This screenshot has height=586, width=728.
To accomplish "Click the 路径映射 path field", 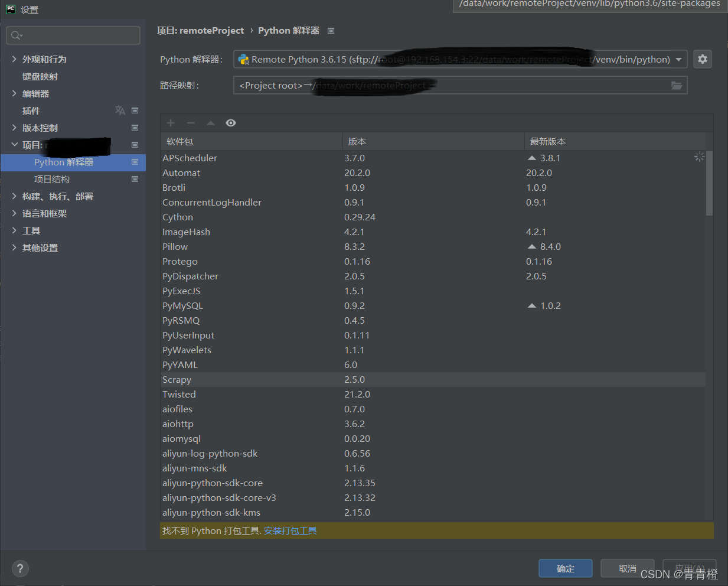I will [461, 86].
